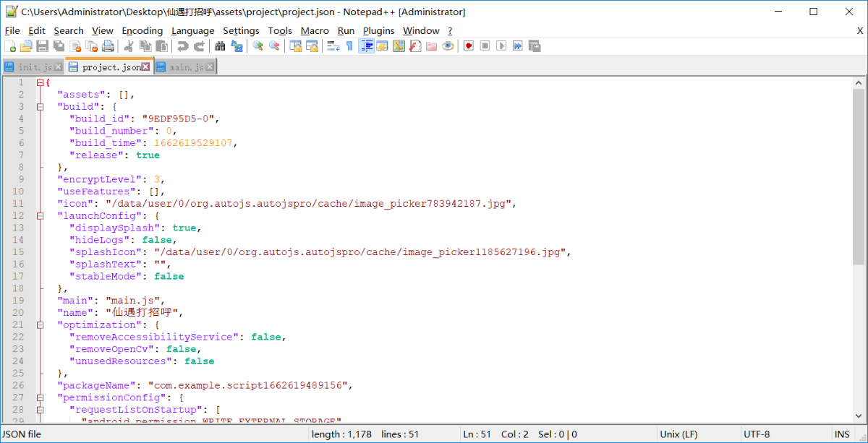The width and height of the screenshot is (868, 443).
Task: Open the Tools menu
Action: tap(280, 30)
